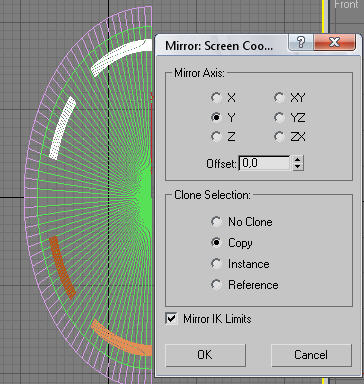Select the left white arc segment in viewport

tap(63, 127)
